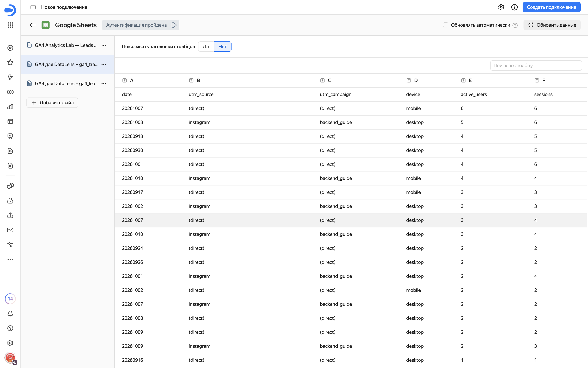
Task: Select 'Нет' for showing column headers
Action: [x=222, y=47]
